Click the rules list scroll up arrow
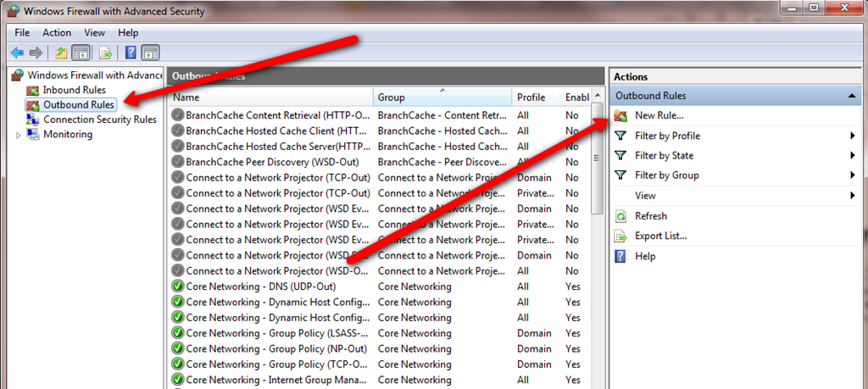Screen dimensions: 868x389 [598, 95]
